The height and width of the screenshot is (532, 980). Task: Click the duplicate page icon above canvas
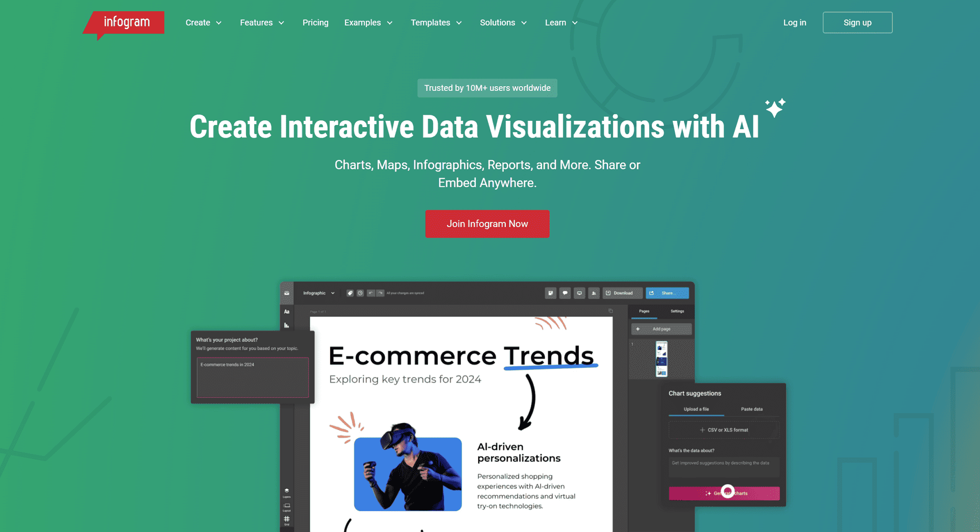(x=610, y=311)
